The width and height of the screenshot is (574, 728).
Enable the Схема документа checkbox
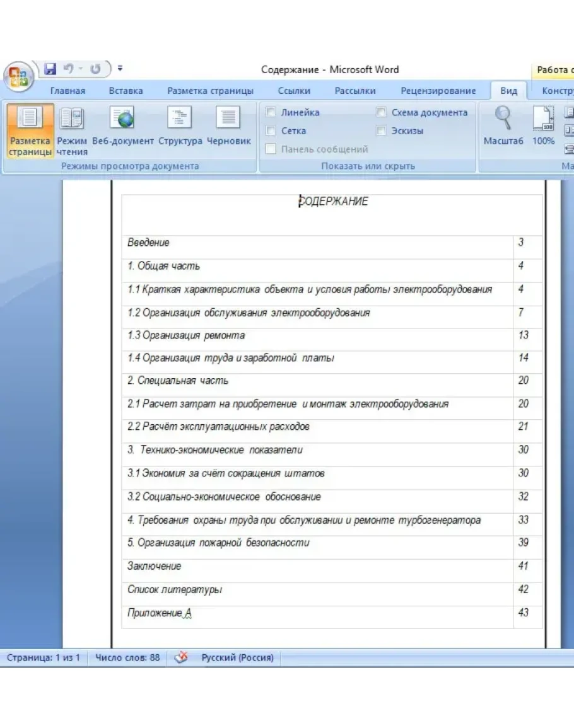point(381,112)
